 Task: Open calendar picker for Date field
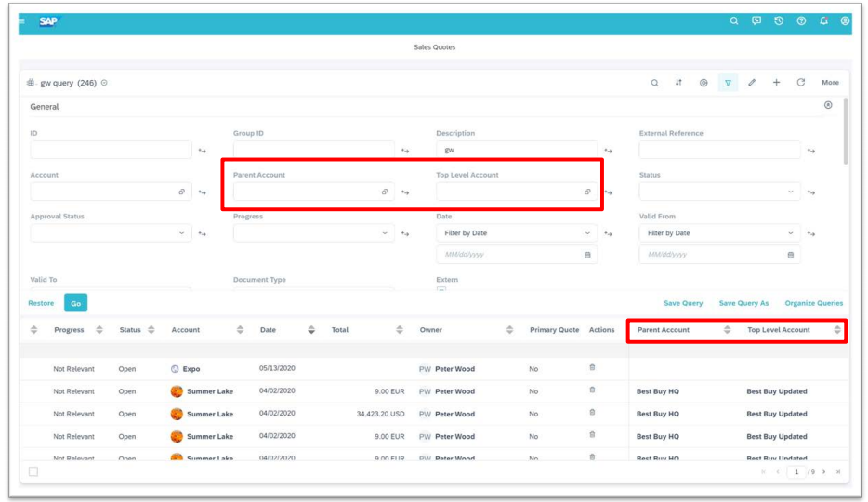(587, 255)
